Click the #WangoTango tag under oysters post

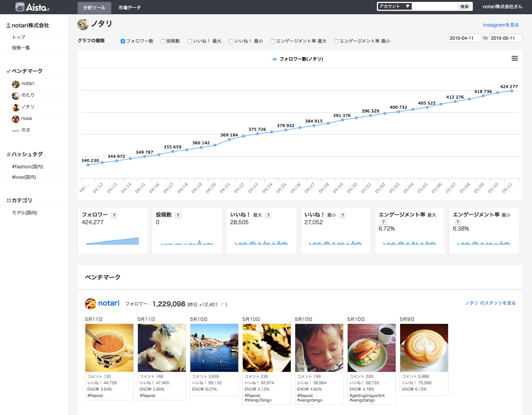click(258, 400)
